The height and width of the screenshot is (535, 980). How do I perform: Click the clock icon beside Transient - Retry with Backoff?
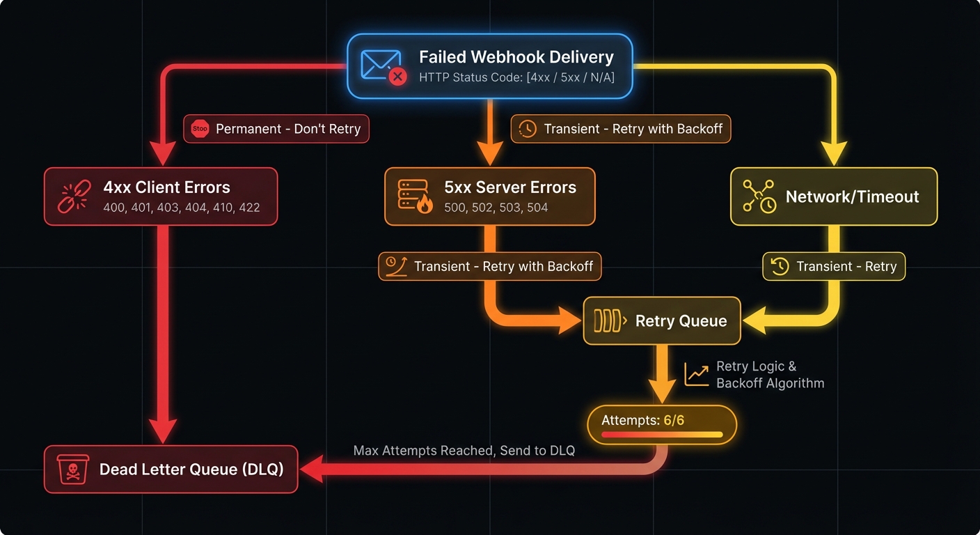point(528,129)
